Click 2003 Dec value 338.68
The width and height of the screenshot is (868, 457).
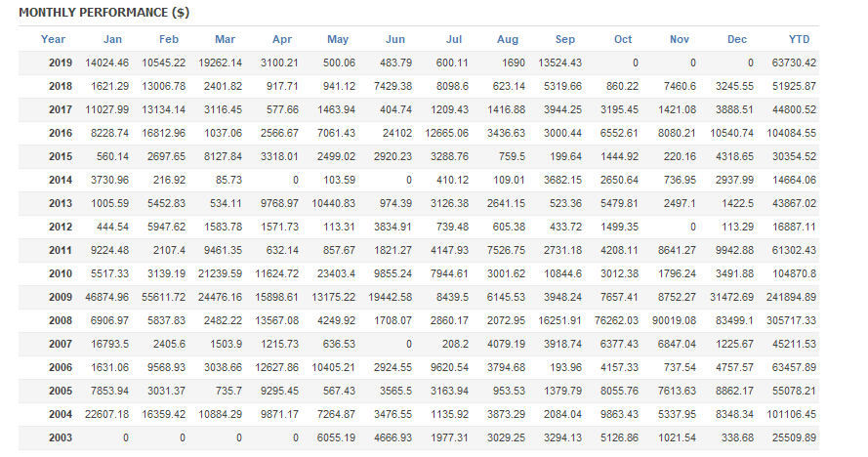734,437
